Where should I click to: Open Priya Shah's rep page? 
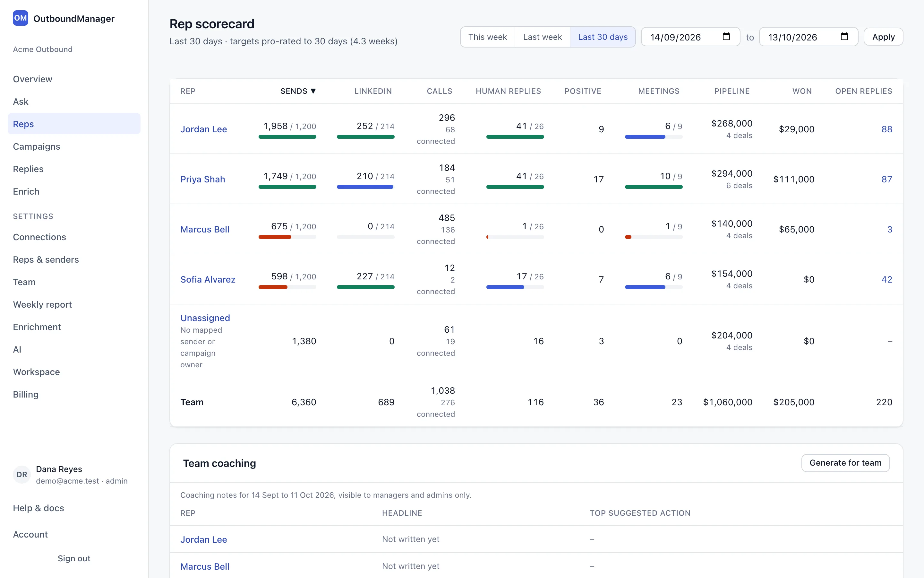click(202, 179)
